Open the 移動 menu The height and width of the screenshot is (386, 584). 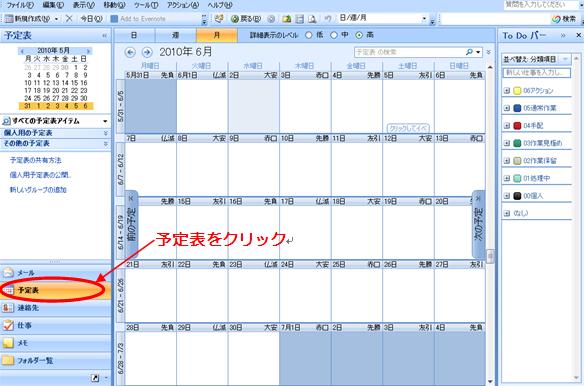point(114,5)
